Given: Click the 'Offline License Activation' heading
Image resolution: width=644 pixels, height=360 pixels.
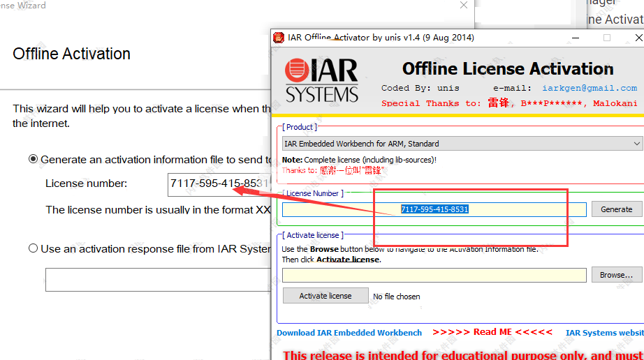Looking at the screenshot, I should click(508, 69).
